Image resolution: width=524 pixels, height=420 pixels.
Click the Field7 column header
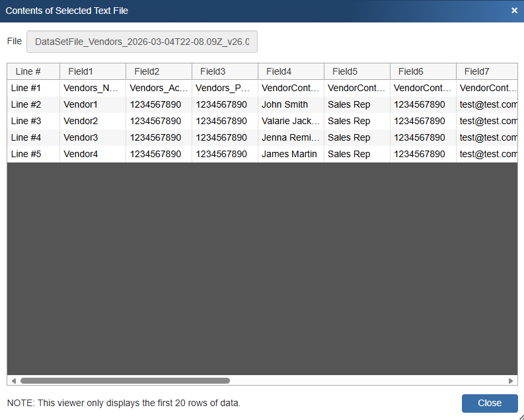coord(477,71)
